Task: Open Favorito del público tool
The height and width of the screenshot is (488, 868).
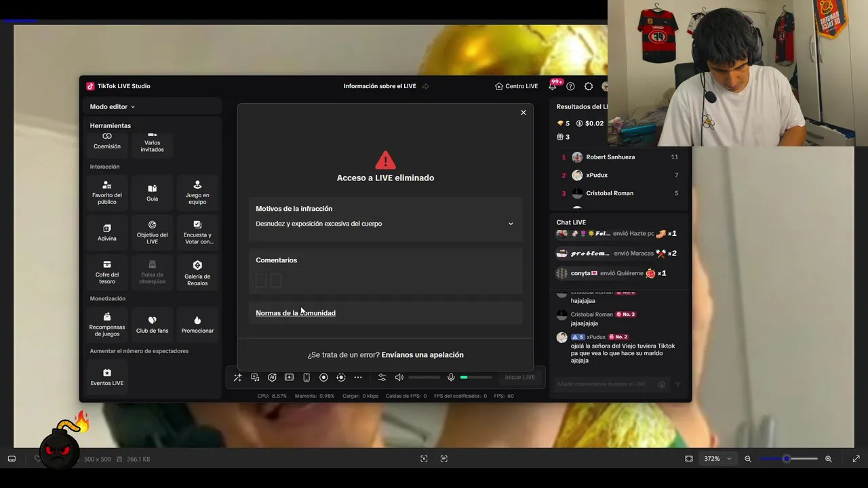Action: tap(107, 193)
